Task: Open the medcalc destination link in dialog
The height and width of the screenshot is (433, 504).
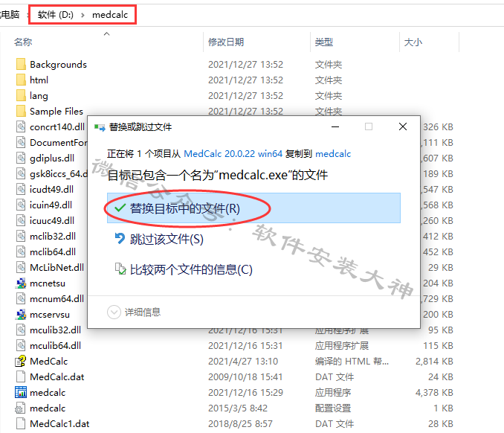Action: (x=333, y=154)
